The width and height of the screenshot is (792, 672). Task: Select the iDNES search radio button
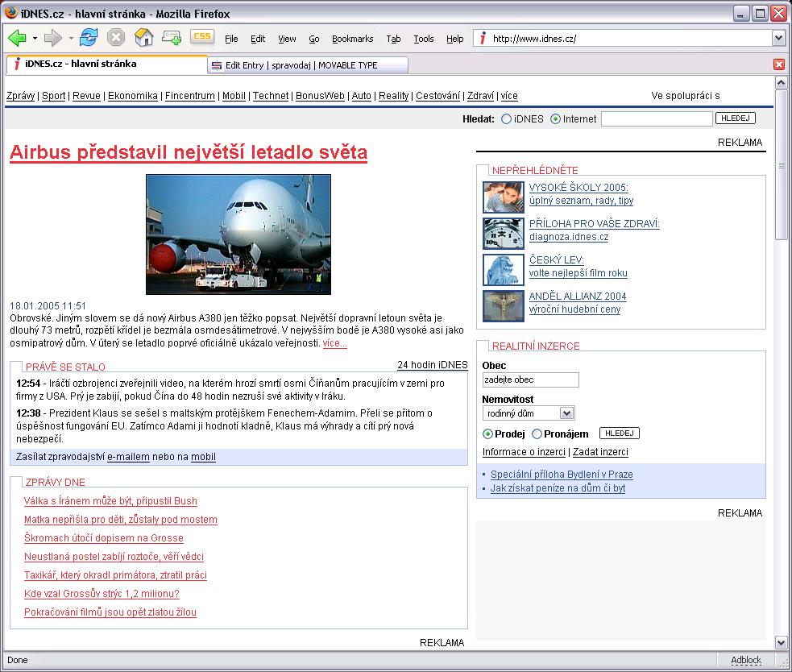coord(506,119)
